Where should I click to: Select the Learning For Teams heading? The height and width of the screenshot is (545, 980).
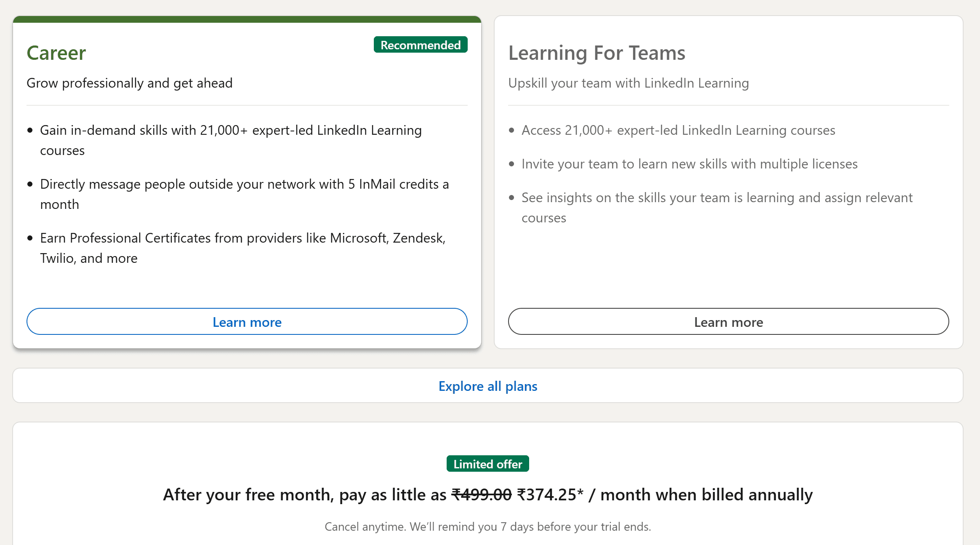click(x=597, y=52)
